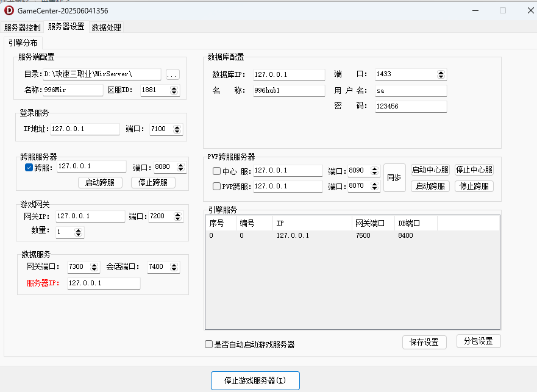Image resolution: width=537 pixels, height=392 pixels.
Task: Click the 跨服 port 8080 stepper
Action: [x=180, y=167]
